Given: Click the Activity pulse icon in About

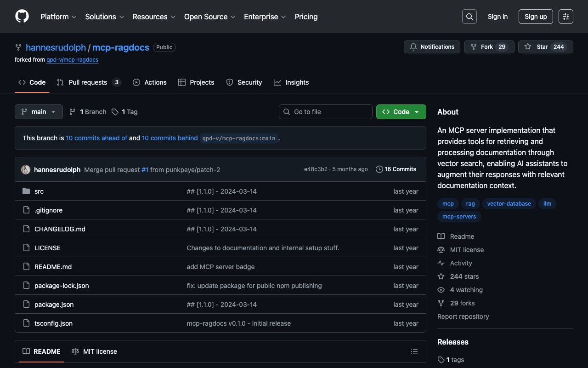Looking at the screenshot, I should point(441,263).
